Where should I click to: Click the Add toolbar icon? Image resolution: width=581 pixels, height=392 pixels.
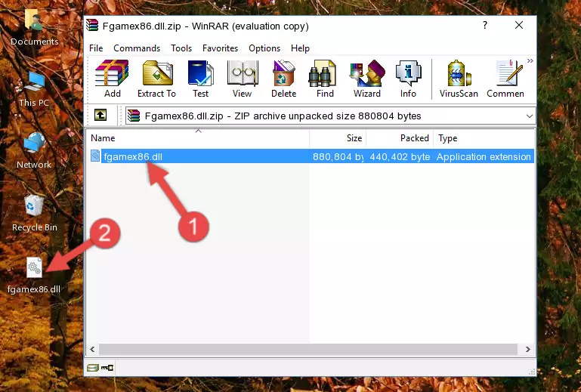(112, 79)
